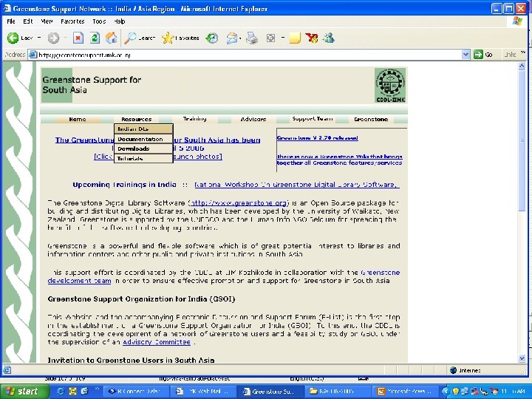The image size is (532, 399).
Task: Open the Greenstone Wiki announcement link
Action: [339, 160]
